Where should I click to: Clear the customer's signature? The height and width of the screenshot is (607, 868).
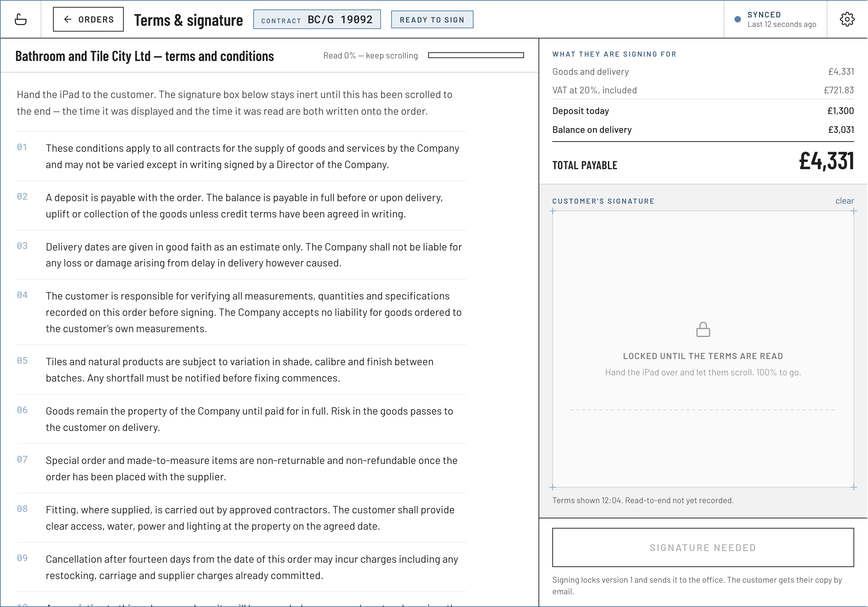point(844,201)
